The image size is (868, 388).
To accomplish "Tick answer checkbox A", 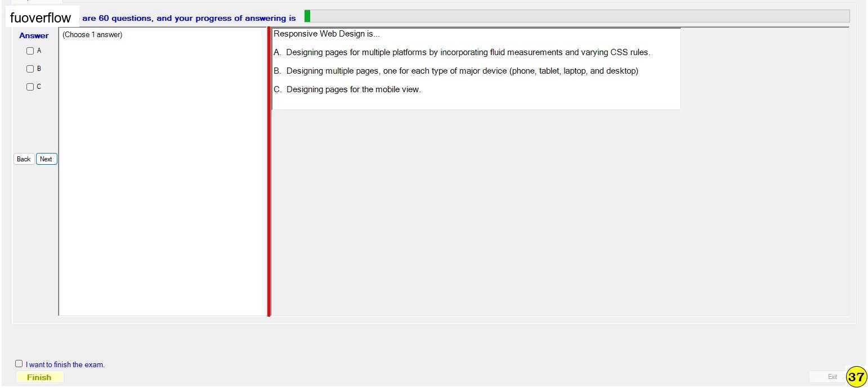I will (30, 51).
